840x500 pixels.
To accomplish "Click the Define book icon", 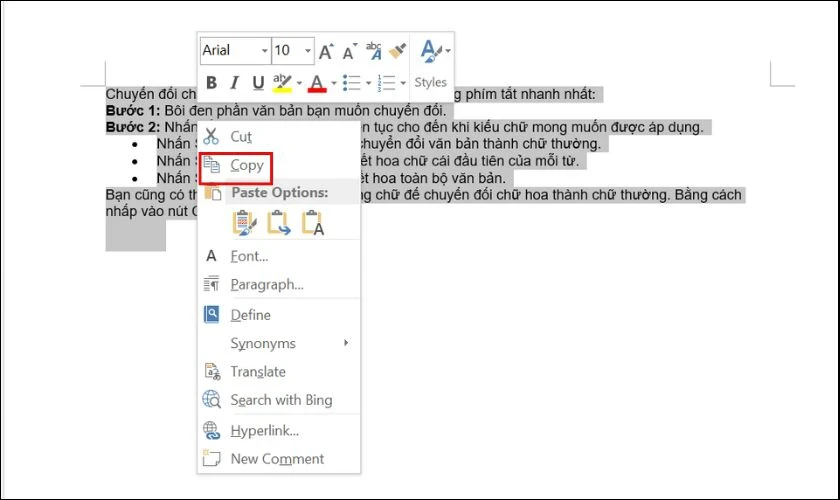I will (x=212, y=314).
